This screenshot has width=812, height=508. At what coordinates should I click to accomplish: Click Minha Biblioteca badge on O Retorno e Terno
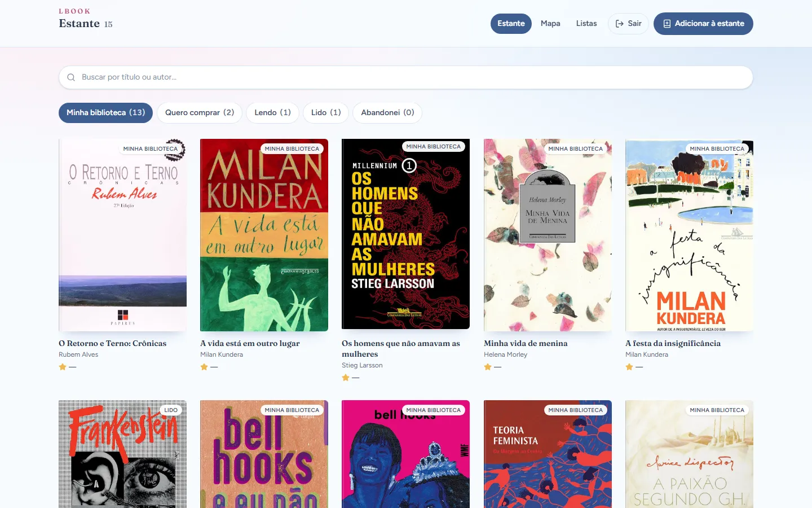[x=150, y=149]
